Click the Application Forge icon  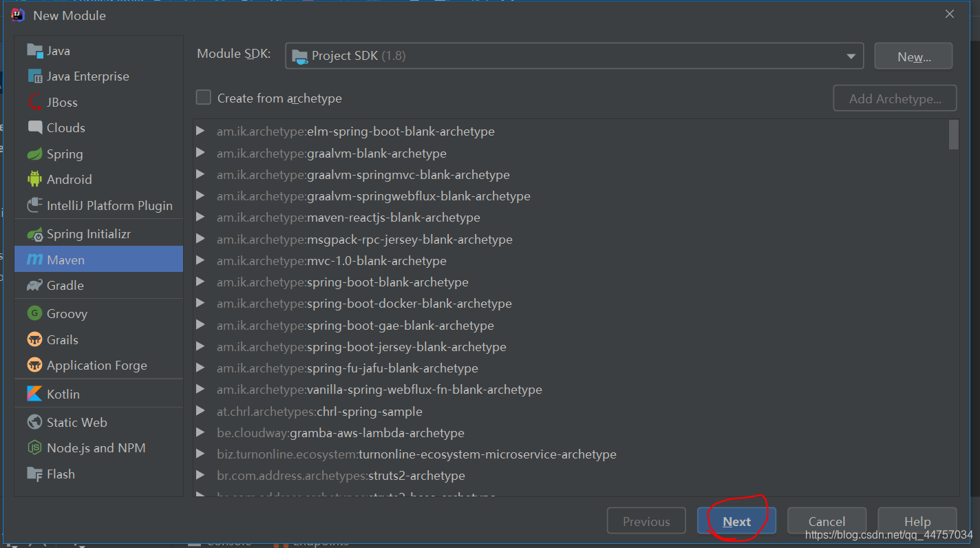[x=35, y=365]
